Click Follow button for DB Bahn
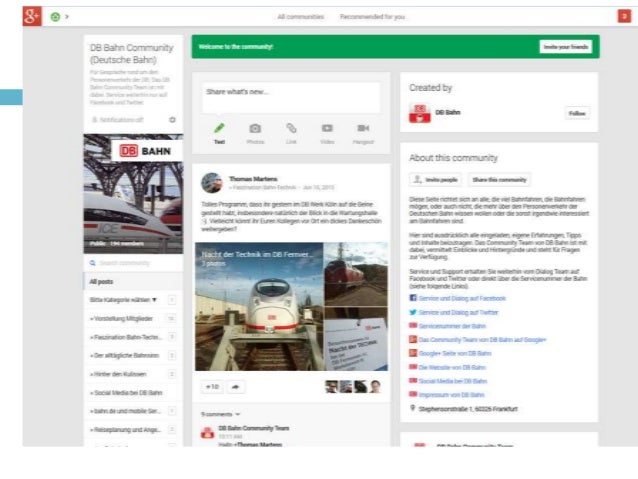The image size is (638, 479). click(577, 113)
